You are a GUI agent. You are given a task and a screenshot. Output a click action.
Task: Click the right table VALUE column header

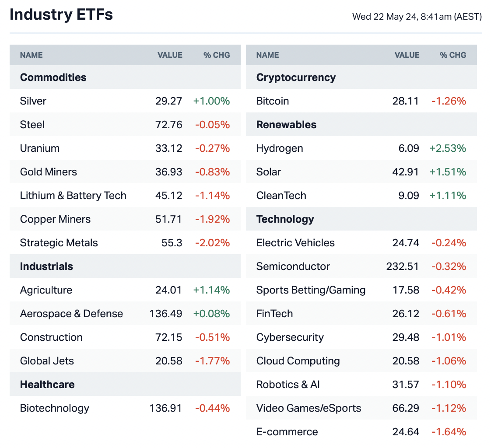407,55
